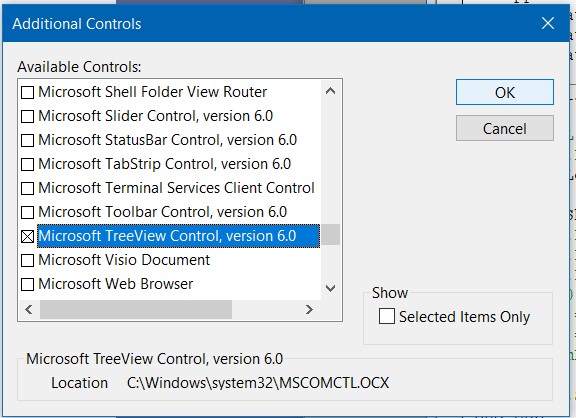Confirm with the OK button
Screen dimensions: 576x418
point(505,92)
